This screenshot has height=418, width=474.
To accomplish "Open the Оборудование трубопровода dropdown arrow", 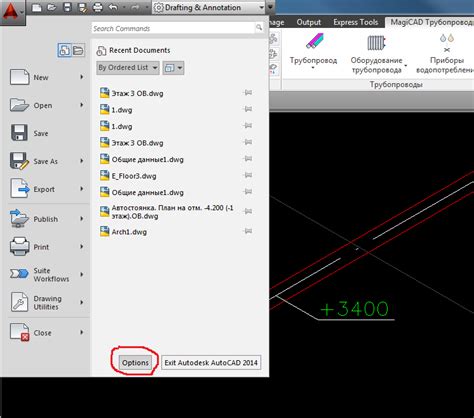I will 405,65.
